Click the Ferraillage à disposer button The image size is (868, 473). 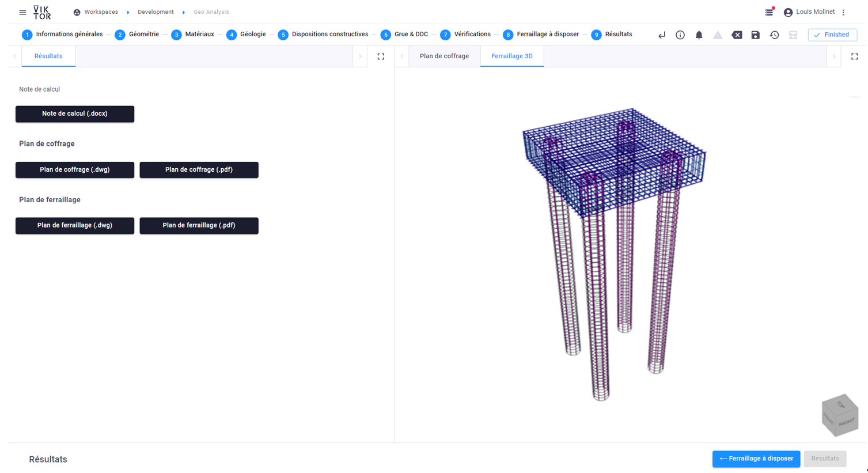pyautogui.click(x=756, y=459)
